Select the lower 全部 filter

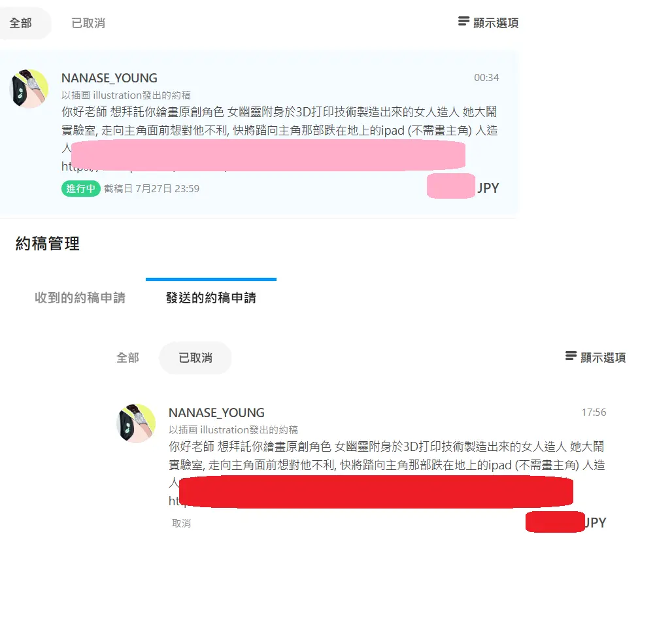pos(127,358)
